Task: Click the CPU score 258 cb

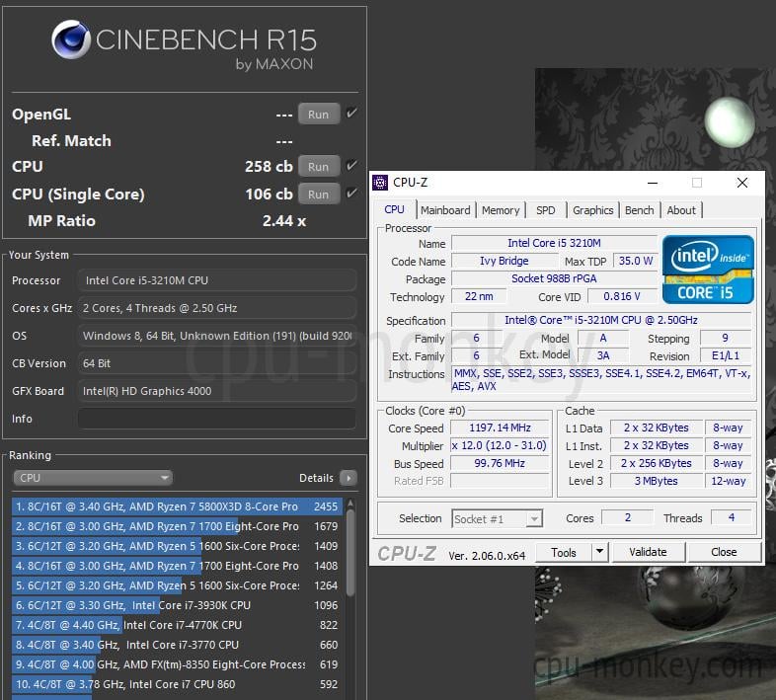Action: click(269, 166)
